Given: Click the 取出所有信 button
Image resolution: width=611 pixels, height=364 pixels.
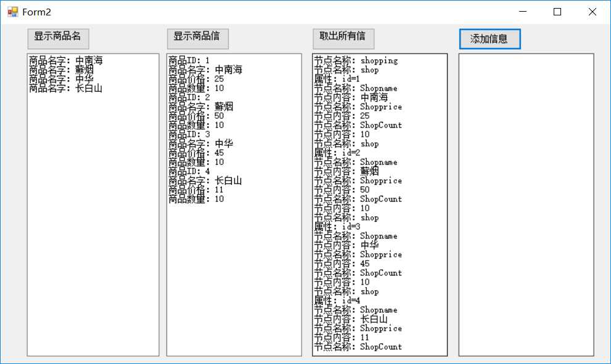Looking at the screenshot, I should coord(343,39).
